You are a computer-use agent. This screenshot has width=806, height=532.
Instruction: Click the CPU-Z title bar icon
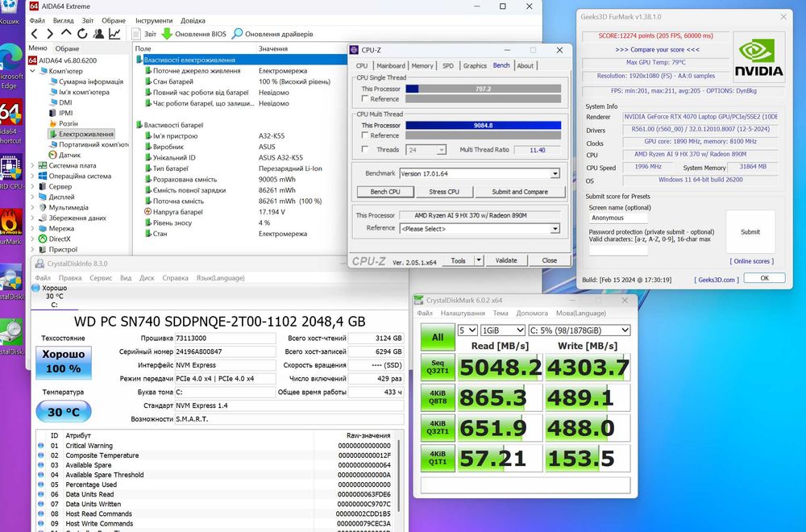coord(354,50)
